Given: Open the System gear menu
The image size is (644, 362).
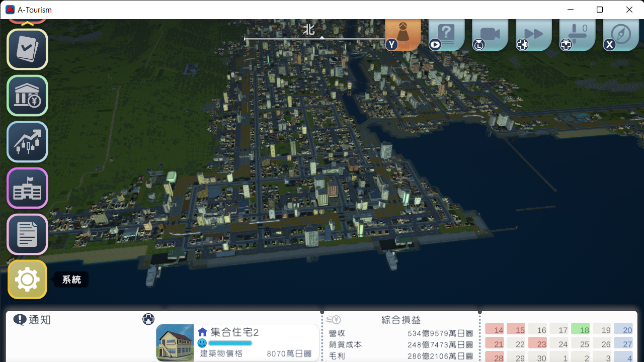Looking at the screenshot, I should click(27, 280).
